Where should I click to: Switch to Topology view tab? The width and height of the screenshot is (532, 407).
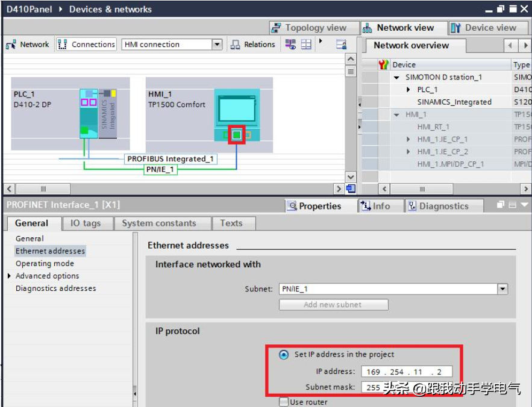pyautogui.click(x=308, y=28)
